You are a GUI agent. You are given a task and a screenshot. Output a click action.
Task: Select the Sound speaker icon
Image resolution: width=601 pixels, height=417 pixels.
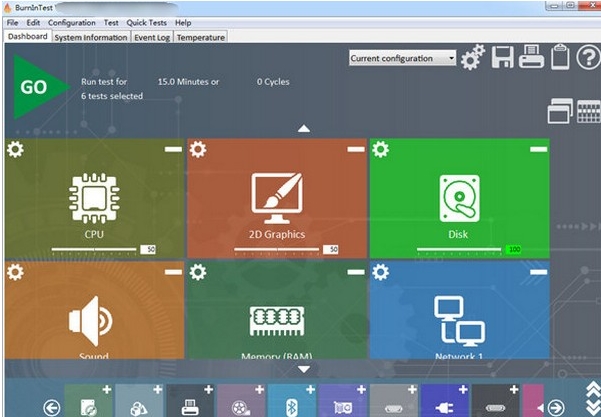pos(91,321)
